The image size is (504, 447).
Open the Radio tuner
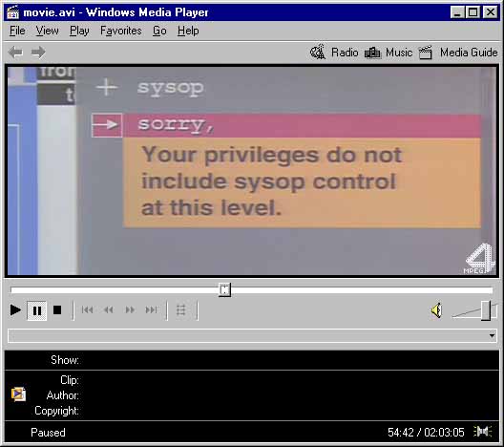click(x=334, y=53)
